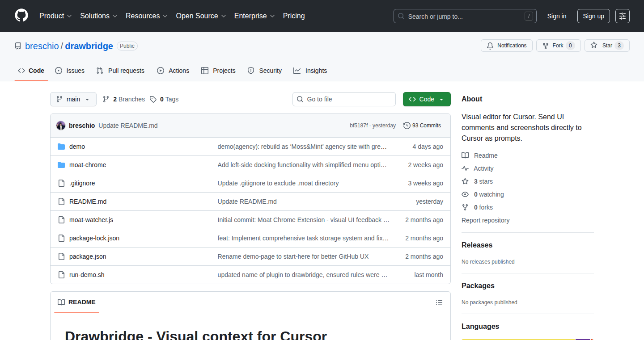Open the Releases heading link
The width and height of the screenshot is (644, 340).
coord(477,245)
